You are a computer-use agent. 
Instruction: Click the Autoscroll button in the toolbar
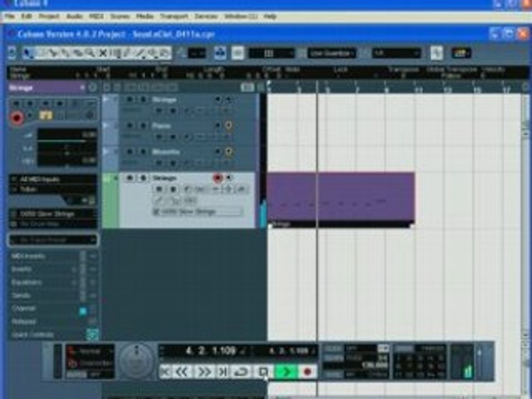[x=220, y=53]
